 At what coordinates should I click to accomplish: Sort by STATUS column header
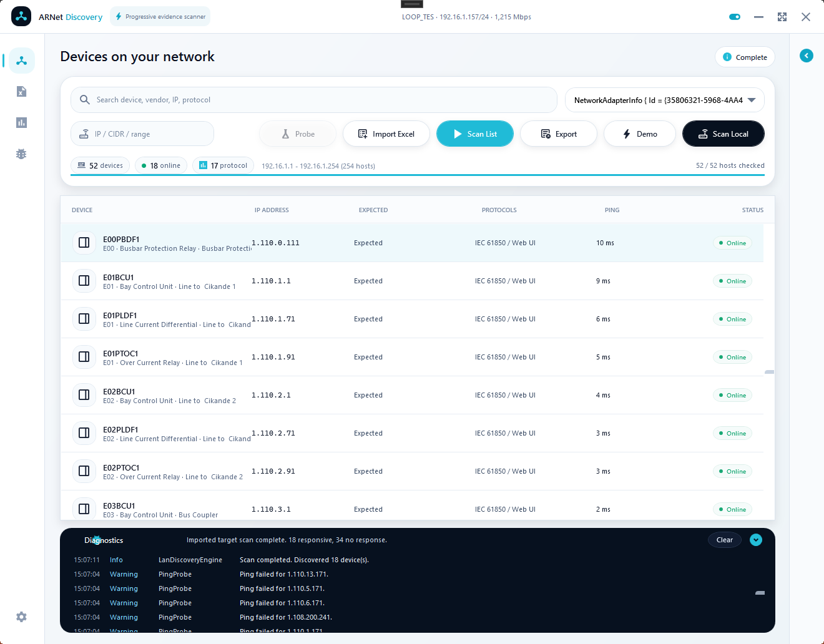753,210
